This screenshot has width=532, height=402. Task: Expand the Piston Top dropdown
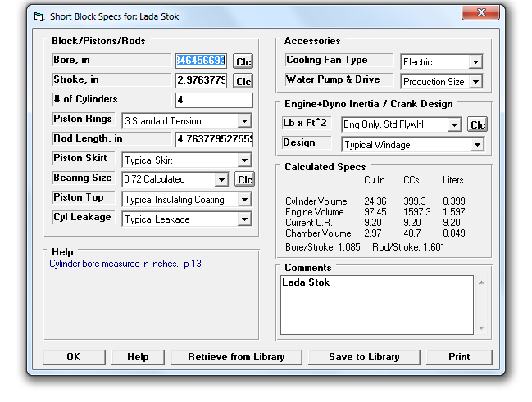tap(244, 200)
